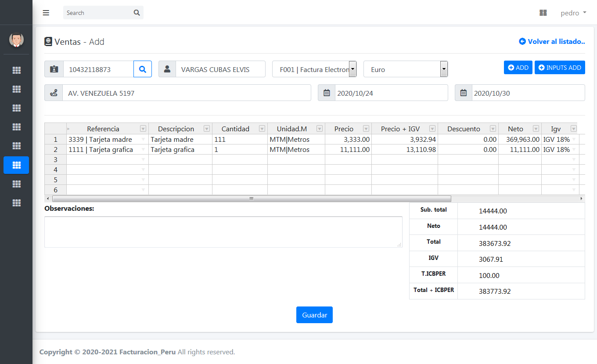The image size is (597, 364).
Task: Click the calendar icon beside 2020/10/30
Action: pyautogui.click(x=464, y=93)
